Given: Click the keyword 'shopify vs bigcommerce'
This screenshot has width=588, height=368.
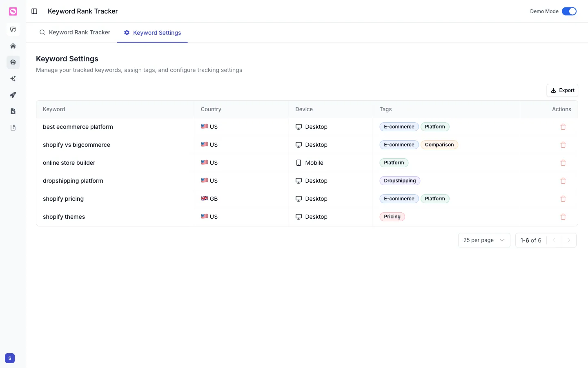Looking at the screenshot, I should click(76, 145).
